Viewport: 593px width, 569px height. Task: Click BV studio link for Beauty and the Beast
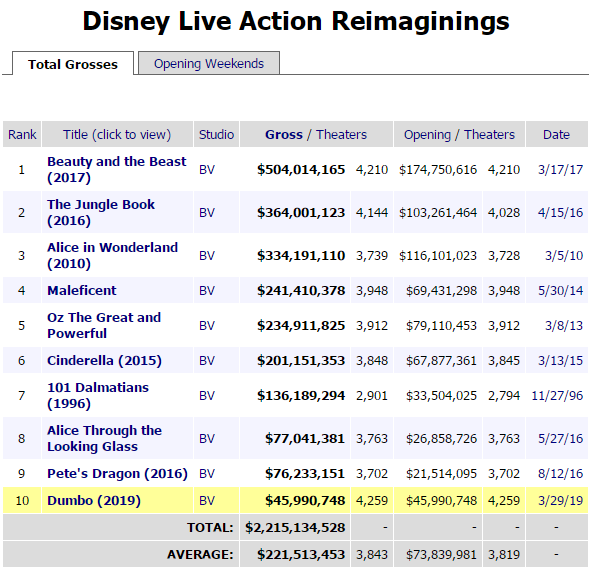click(207, 169)
